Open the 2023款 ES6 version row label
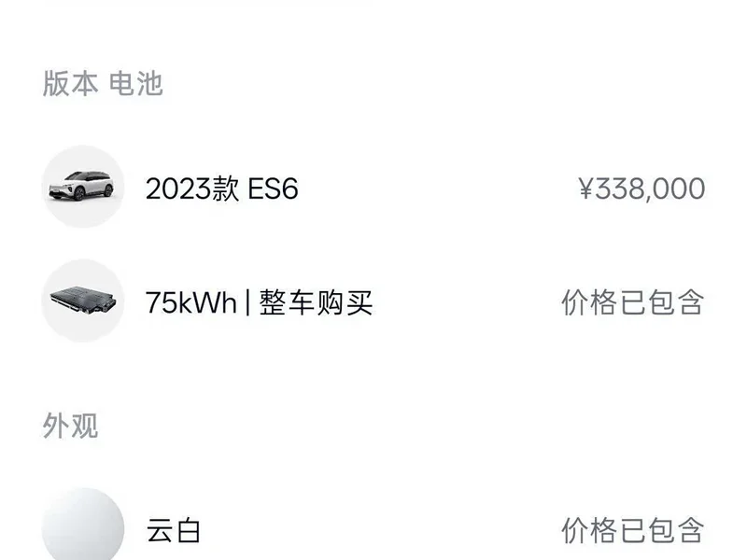The height and width of the screenshot is (560, 747). [x=221, y=189]
